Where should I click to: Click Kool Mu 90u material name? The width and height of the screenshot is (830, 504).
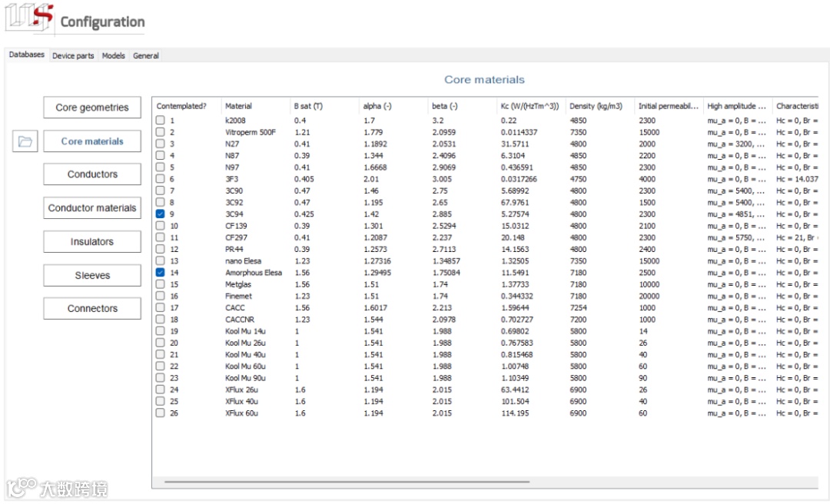(x=245, y=378)
